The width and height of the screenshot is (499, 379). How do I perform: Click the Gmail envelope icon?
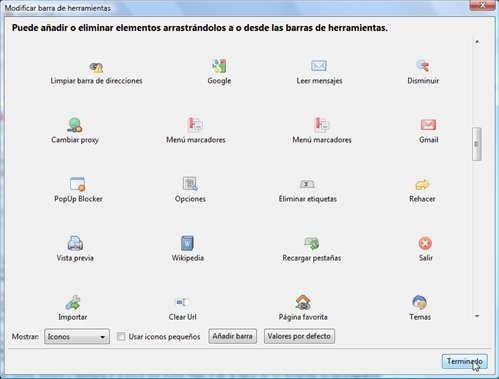[x=428, y=125]
